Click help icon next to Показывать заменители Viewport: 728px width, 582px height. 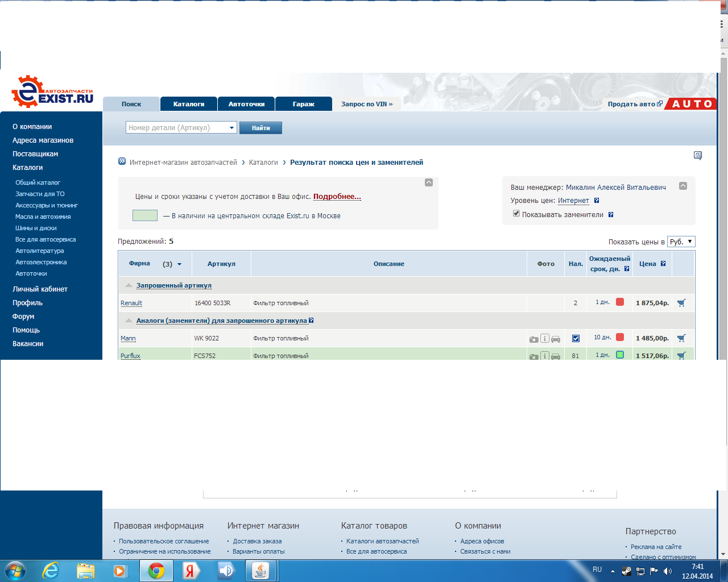[611, 215]
